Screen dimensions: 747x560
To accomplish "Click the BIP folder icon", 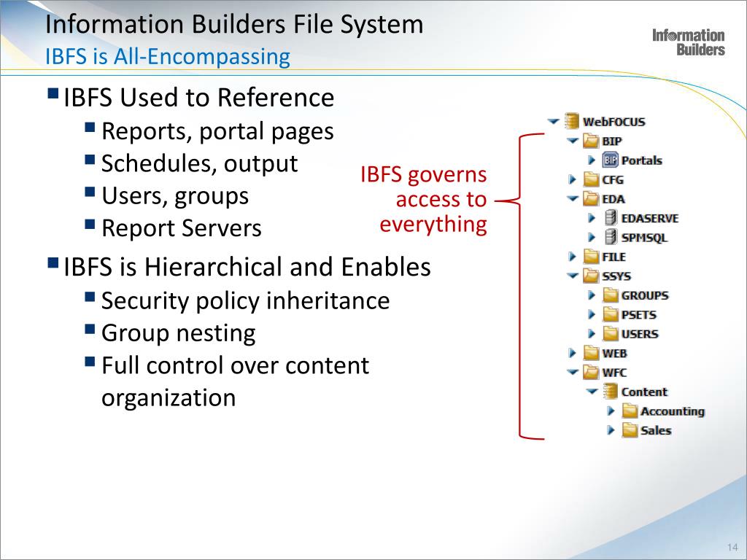I will point(591,141).
